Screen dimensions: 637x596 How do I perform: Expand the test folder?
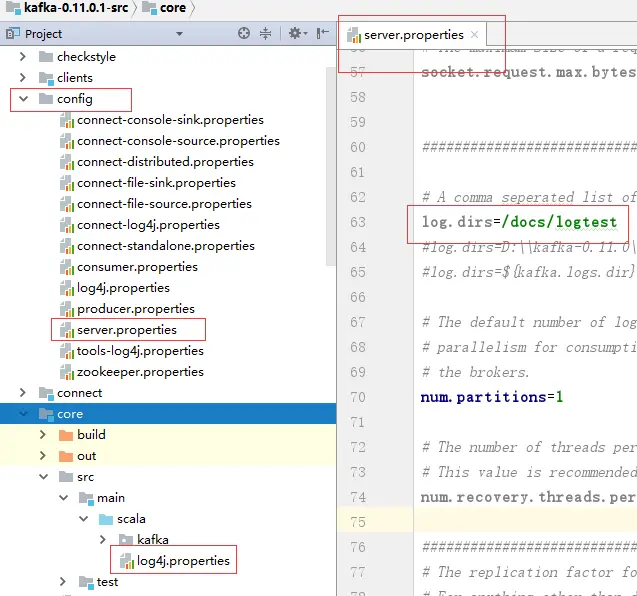[x=63, y=582]
